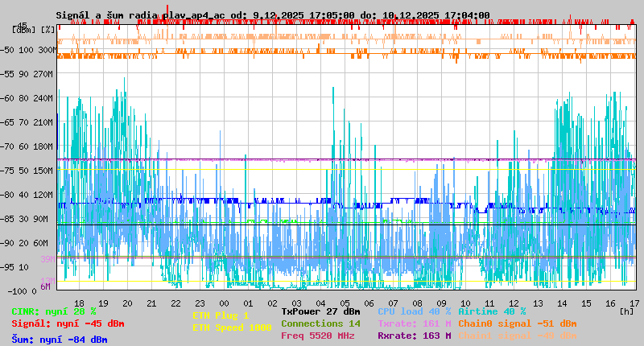Select the Chain1 signal legend entry

click(x=517, y=336)
